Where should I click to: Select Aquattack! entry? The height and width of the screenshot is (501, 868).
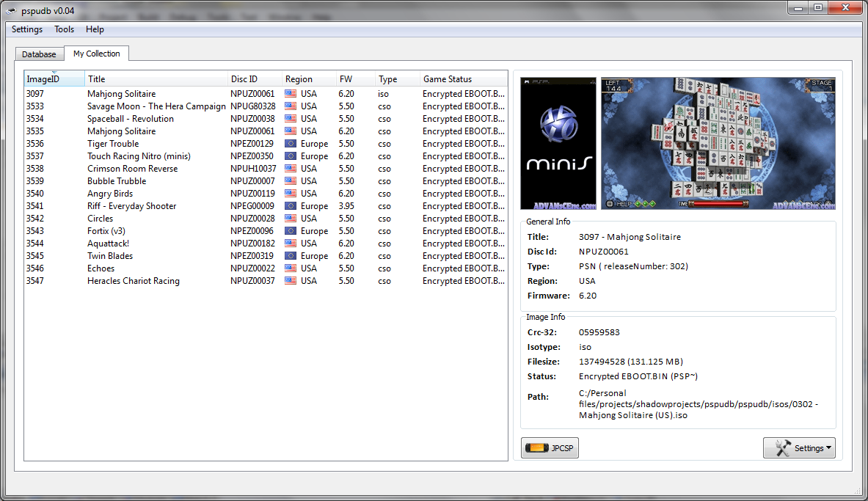pyautogui.click(x=266, y=243)
